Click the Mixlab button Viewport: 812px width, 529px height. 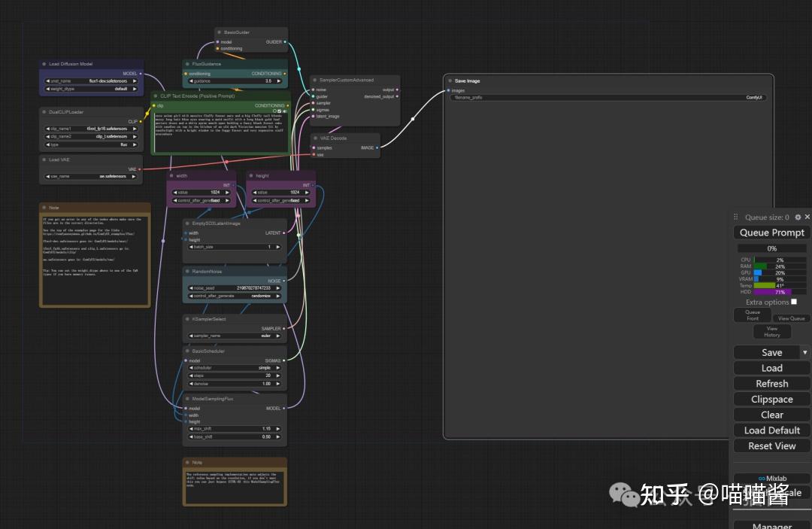771,478
